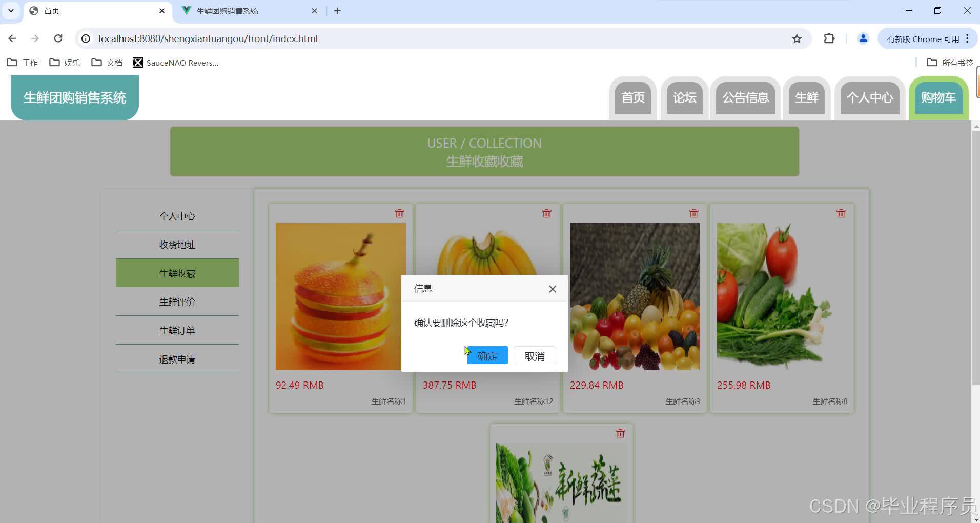Open Chrome extensions puzzle icon
980x523 pixels.
pyautogui.click(x=829, y=38)
